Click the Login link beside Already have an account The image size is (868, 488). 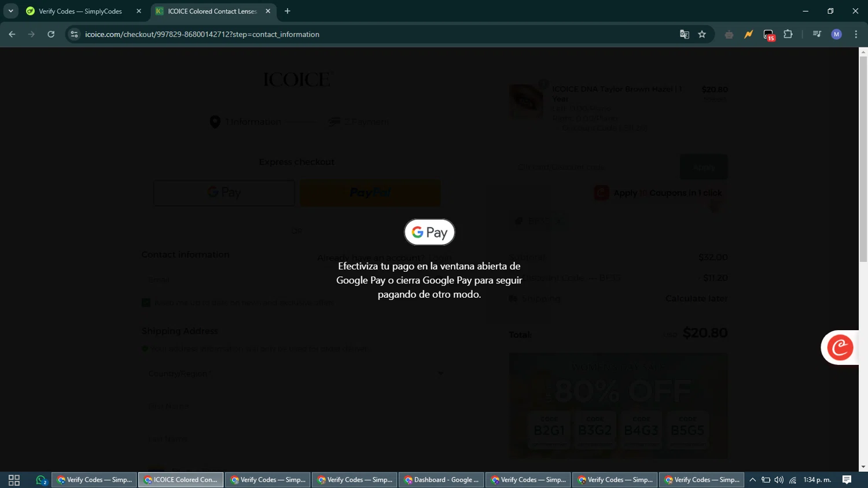point(440,258)
